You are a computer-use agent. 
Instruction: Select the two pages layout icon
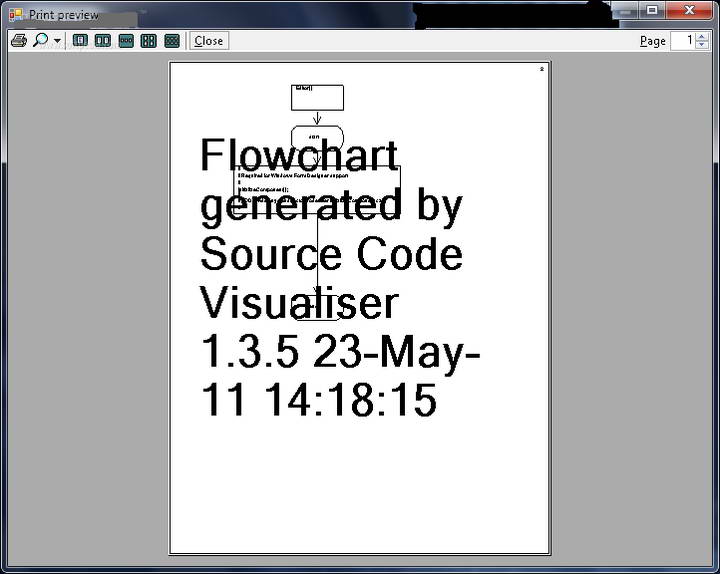coord(103,41)
